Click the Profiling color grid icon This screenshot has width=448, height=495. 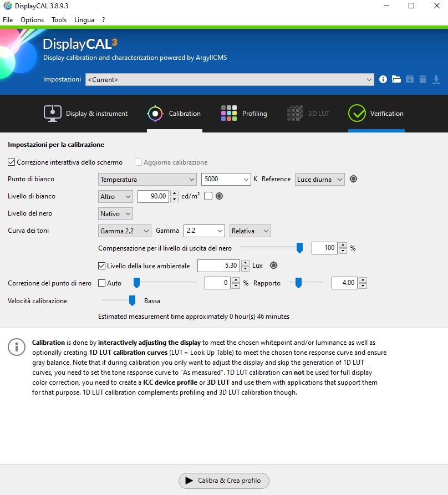[x=229, y=113]
